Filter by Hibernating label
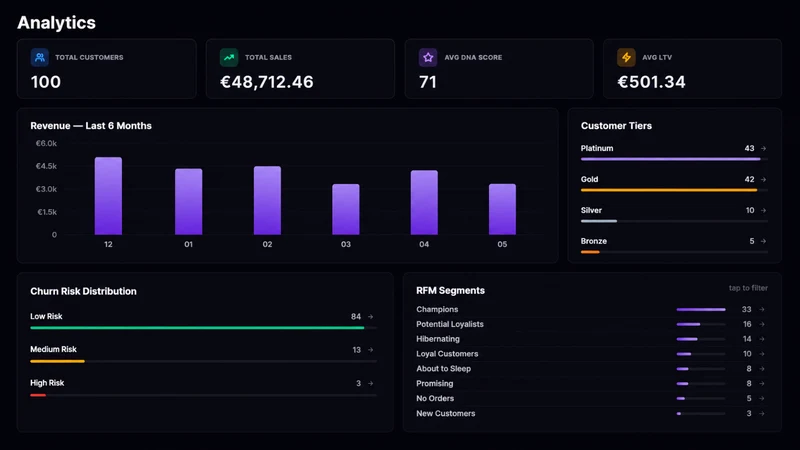This screenshot has height=450, width=800. (x=438, y=339)
